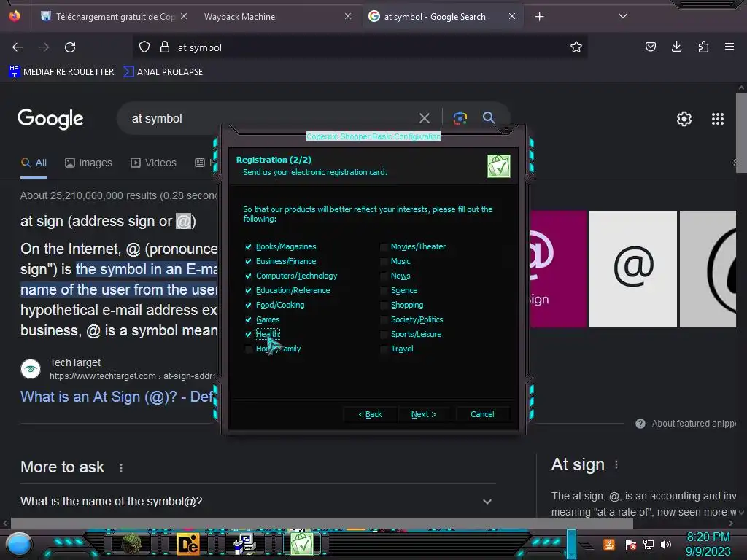
Task: Click the horizontal page scrollbar
Action: click(x=322, y=523)
